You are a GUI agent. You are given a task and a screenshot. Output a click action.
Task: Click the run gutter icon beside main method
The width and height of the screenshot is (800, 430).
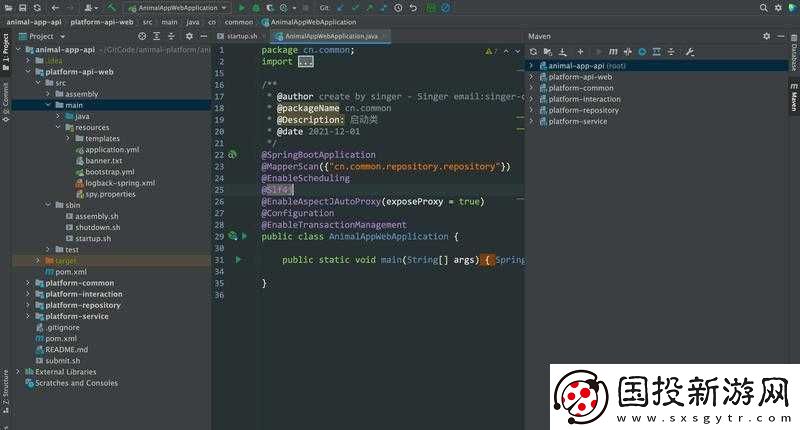tap(238, 260)
